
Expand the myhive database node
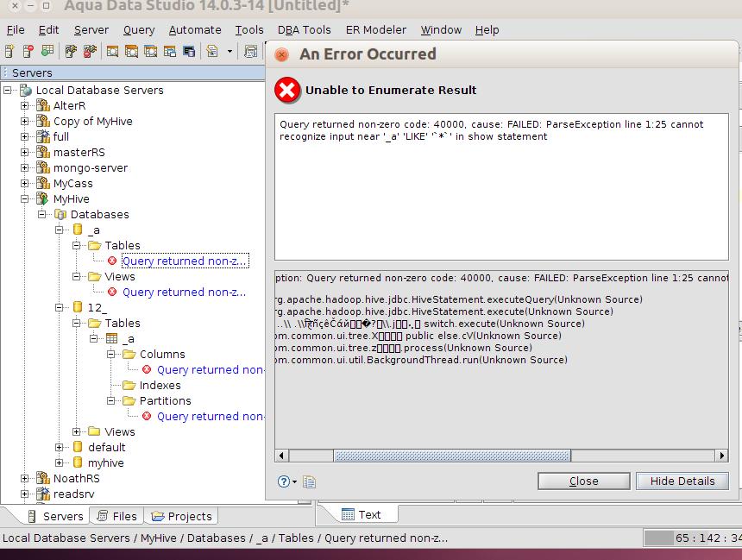point(60,462)
